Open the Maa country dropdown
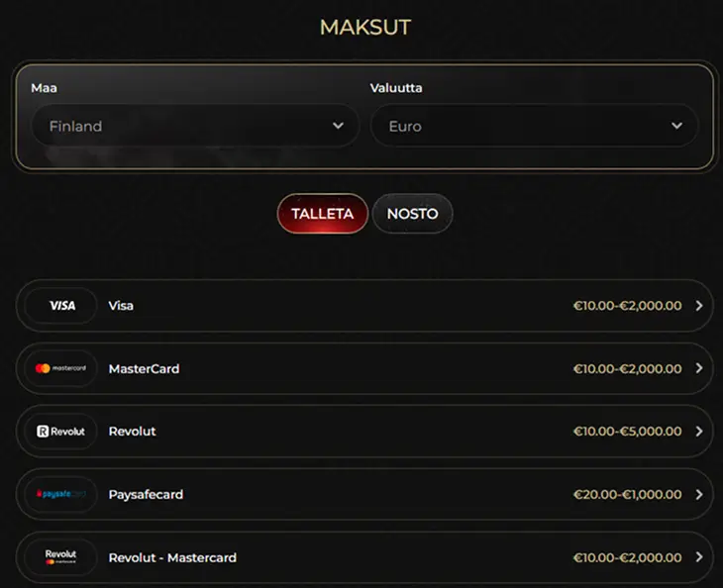Screen dimensions: 723x588 click(194, 126)
